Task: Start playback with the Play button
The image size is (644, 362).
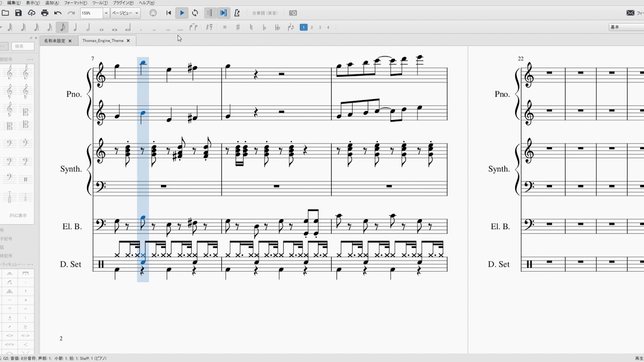Action: point(182,13)
